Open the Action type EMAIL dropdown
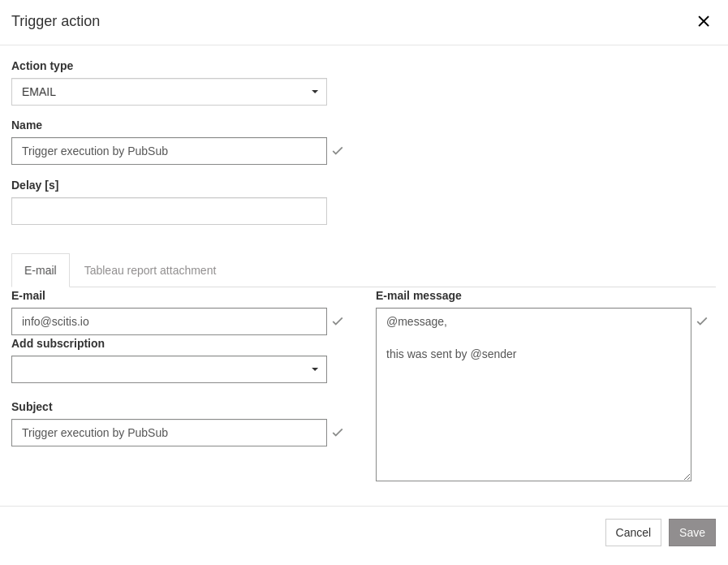The width and height of the screenshot is (728, 565). pos(169,92)
